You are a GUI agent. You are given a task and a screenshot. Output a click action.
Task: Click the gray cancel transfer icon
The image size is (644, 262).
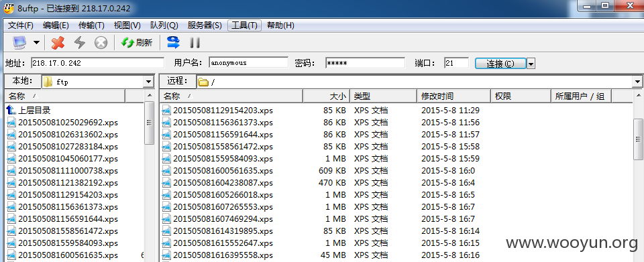coord(101,43)
